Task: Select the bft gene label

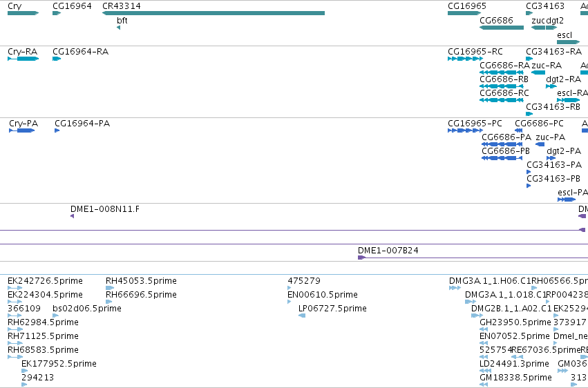Action: coord(122,21)
